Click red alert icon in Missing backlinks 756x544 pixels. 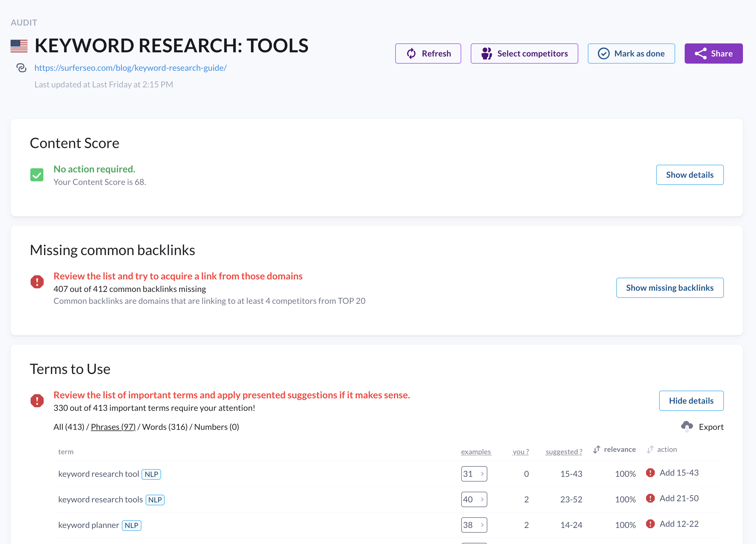(x=37, y=282)
